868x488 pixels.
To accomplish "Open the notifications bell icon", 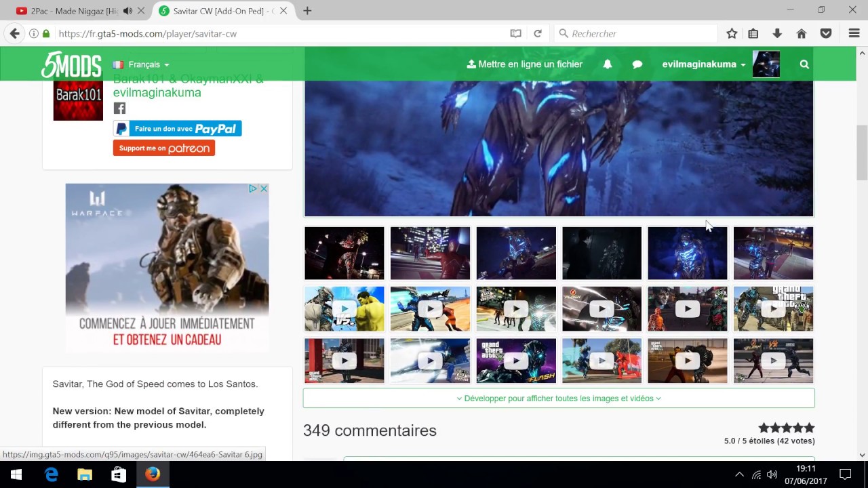I will 608,64.
